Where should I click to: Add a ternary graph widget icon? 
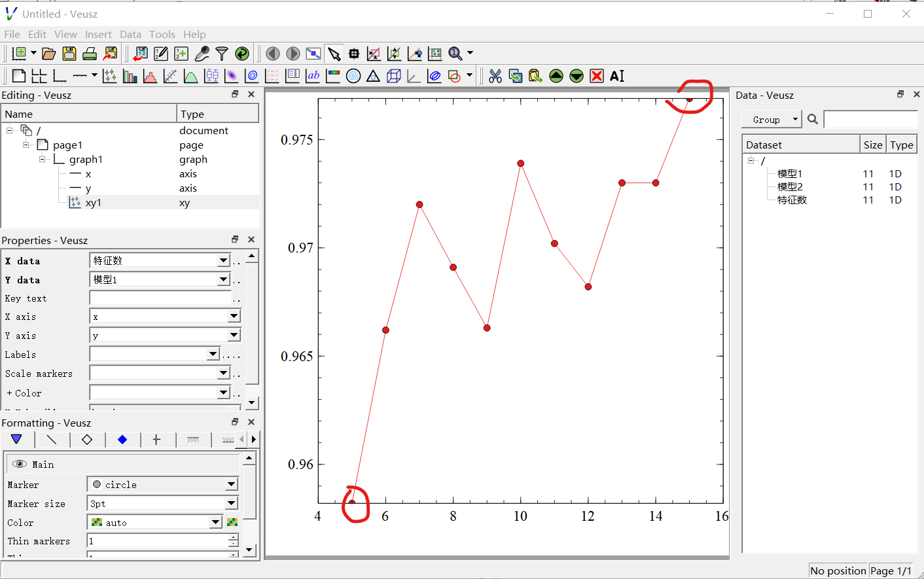tap(373, 76)
